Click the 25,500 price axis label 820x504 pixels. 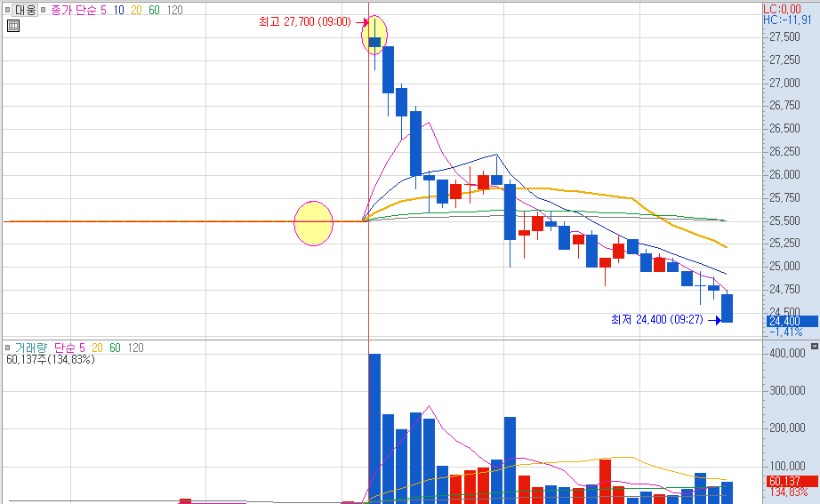click(x=784, y=221)
